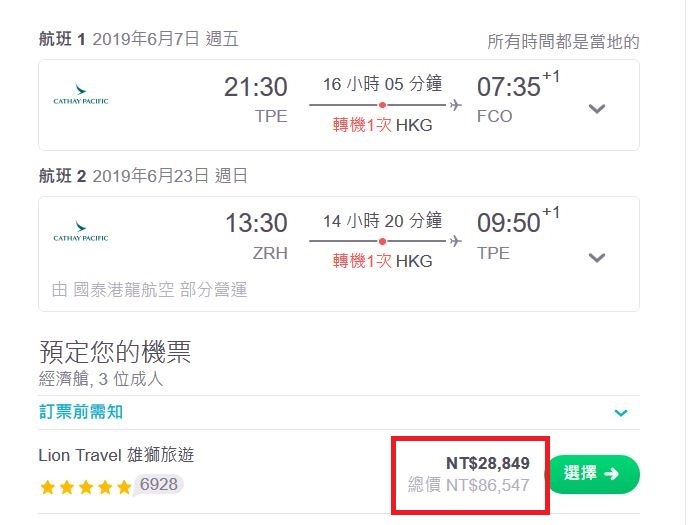This screenshot has width=697, height=525.
Task: Click red stopover dot on flight 1
Action: click(x=382, y=105)
